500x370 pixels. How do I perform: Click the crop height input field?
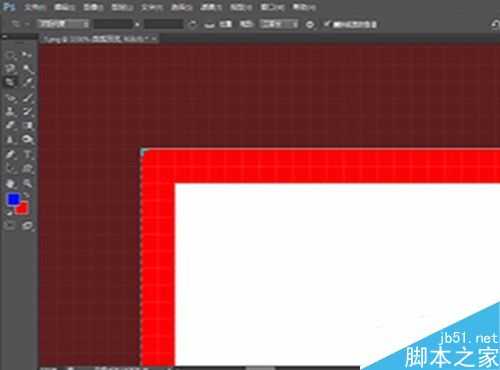tap(163, 24)
